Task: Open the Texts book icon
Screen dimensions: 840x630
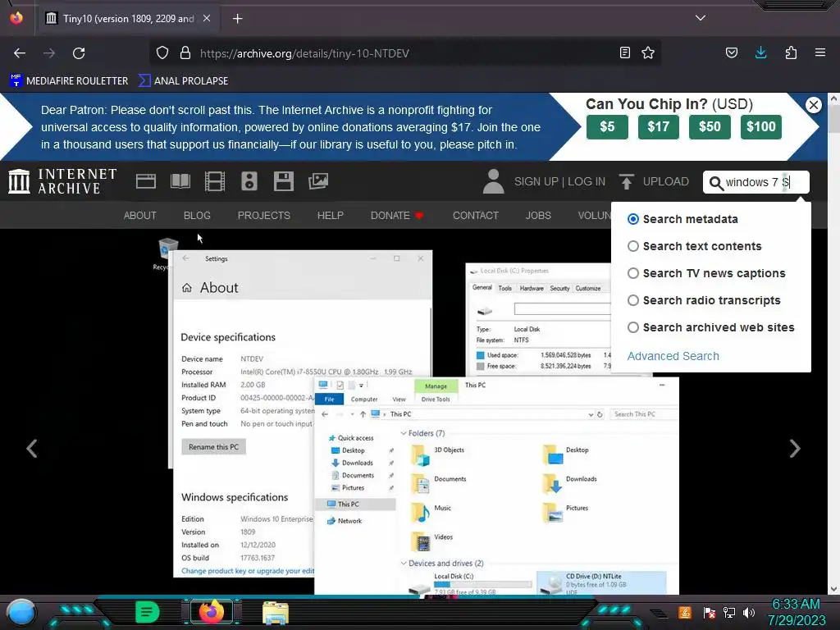Action: (180, 181)
